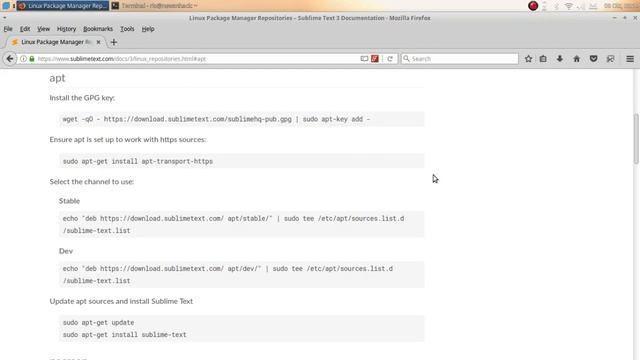
Task: Click the apt/stable echo command block
Action: tap(241, 224)
